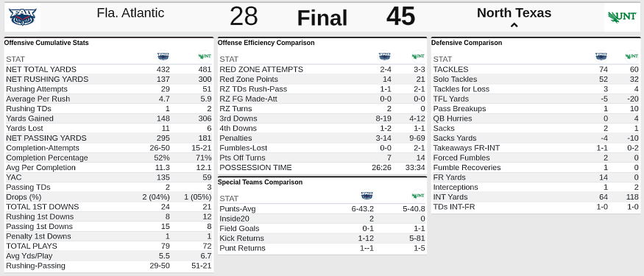
Task: Click FAU logo in Offensive Cumulative Stats
Action: (163, 56)
